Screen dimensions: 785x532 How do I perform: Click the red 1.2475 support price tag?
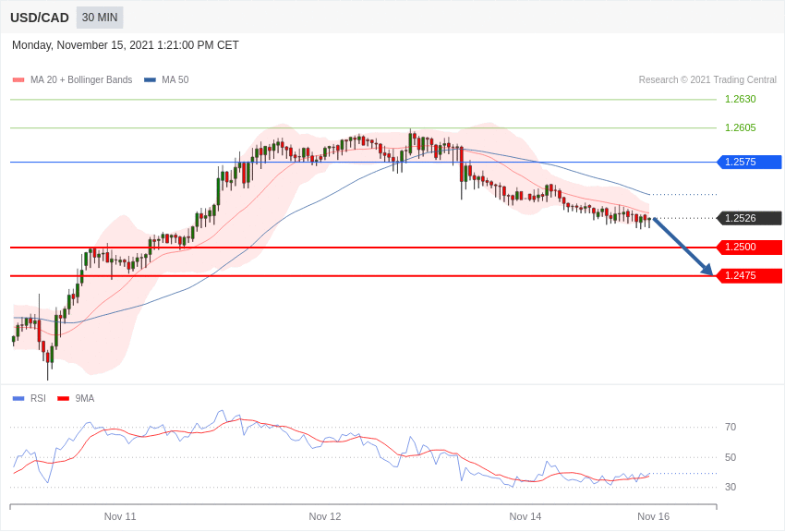coord(750,275)
